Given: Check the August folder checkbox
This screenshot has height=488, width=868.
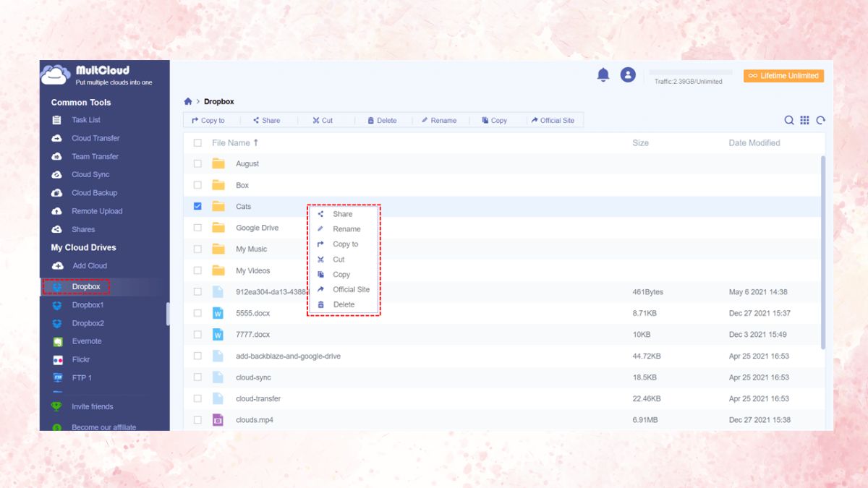Looking at the screenshot, I should pyautogui.click(x=197, y=163).
